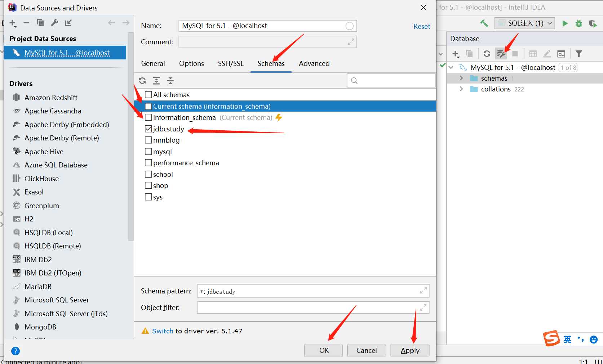Click the color circle in Name field
This screenshot has height=364, width=603.
pos(349,26)
